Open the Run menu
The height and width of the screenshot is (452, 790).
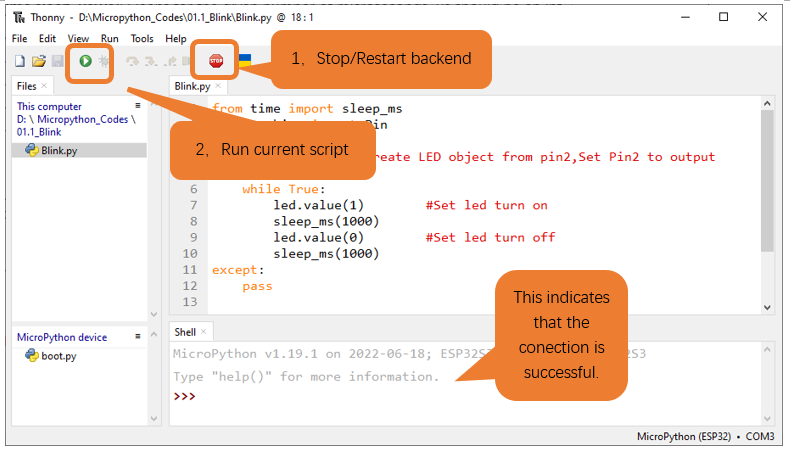[109, 38]
